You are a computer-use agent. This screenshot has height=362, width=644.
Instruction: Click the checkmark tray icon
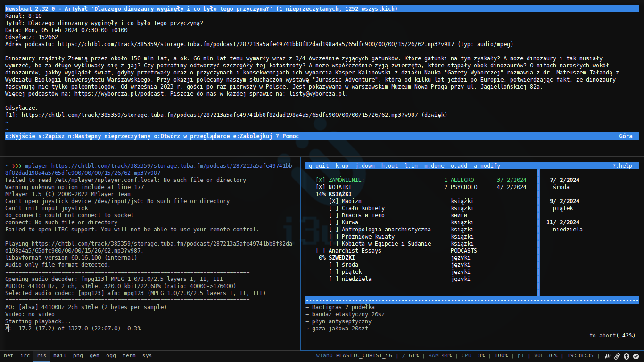coord(636,356)
